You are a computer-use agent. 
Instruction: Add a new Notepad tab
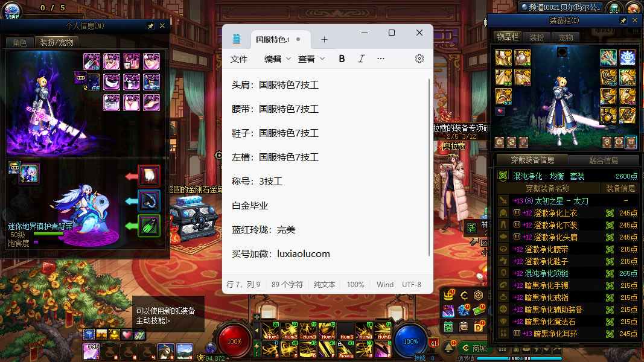click(x=324, y=39)
